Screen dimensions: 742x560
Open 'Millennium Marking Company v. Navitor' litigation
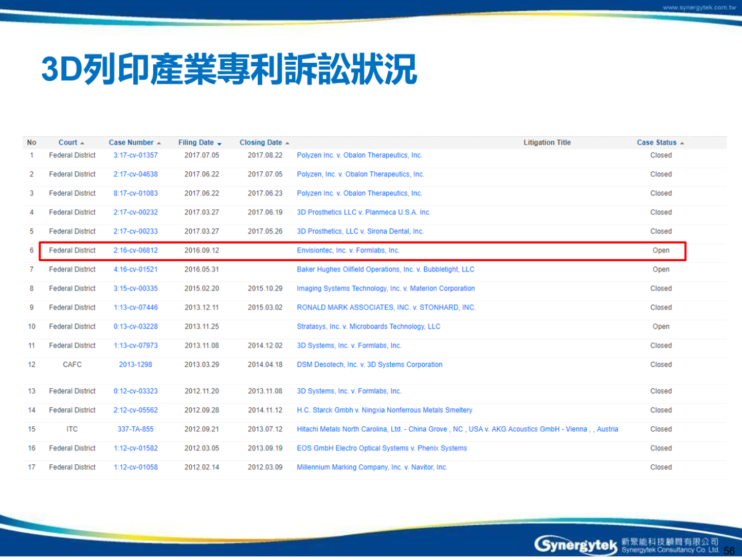pyautogui.click(x=372, y=467)
